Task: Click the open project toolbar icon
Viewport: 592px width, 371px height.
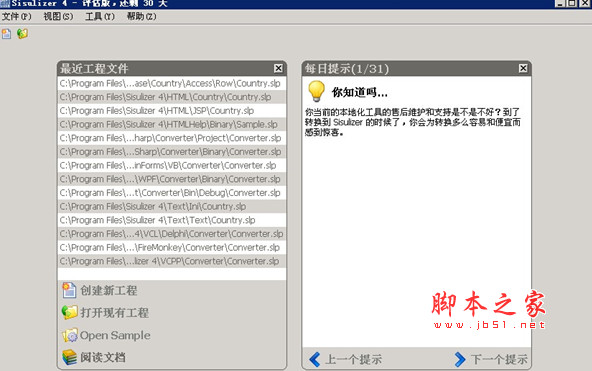Action: point(22,34)
